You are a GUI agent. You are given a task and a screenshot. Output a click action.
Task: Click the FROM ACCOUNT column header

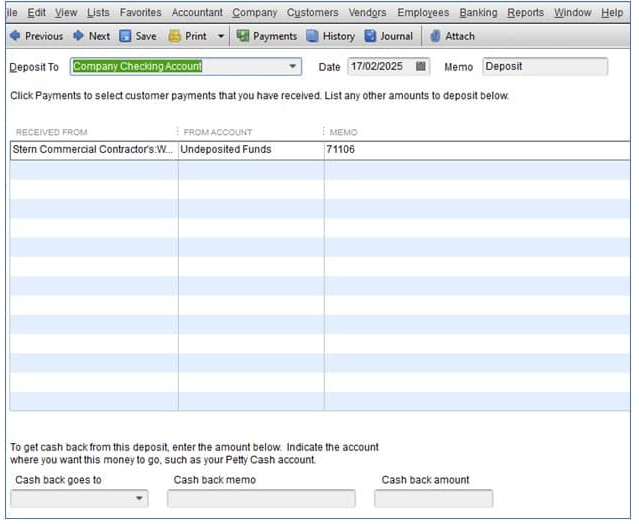(x=218, y=132)
